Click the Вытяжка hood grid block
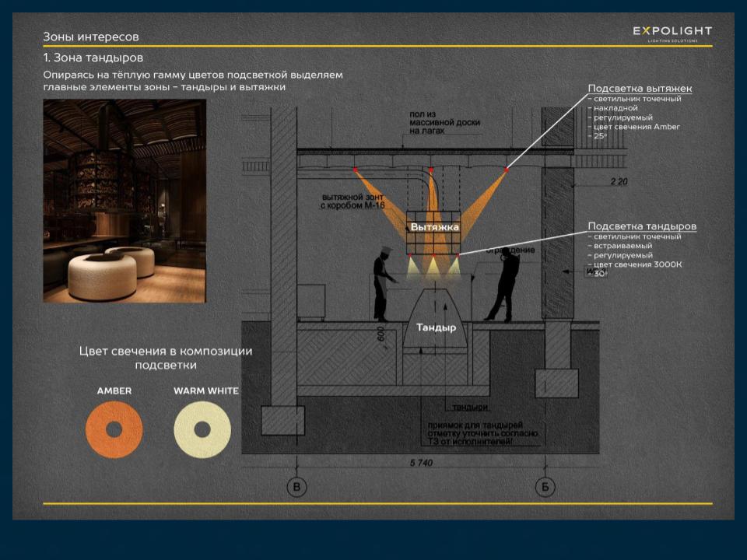 coord(434,231)
